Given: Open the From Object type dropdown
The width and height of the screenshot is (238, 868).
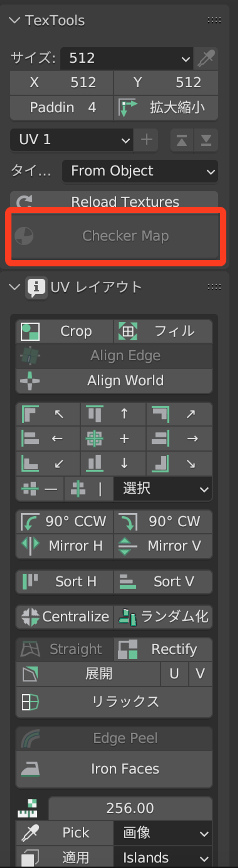Looking at the screenshot, I should [x=140, y=171].
